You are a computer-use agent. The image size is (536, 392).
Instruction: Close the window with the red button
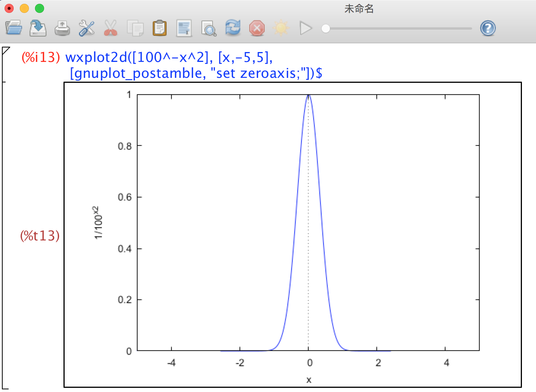(9, 8)
